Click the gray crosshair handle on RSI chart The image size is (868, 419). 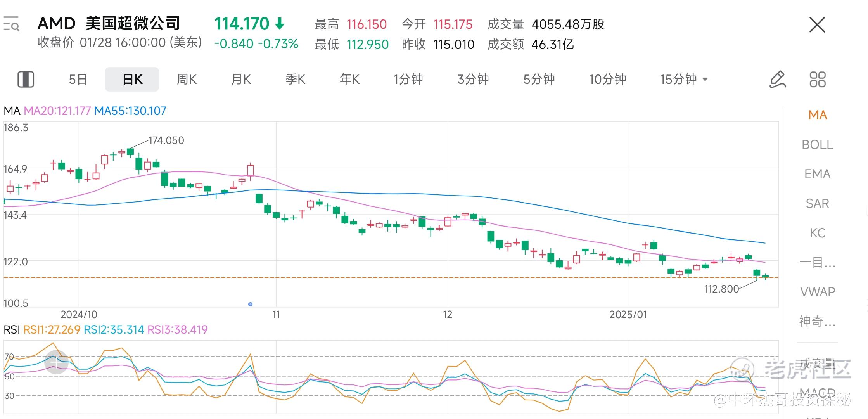pyautogui.click(x=57, y=362)
